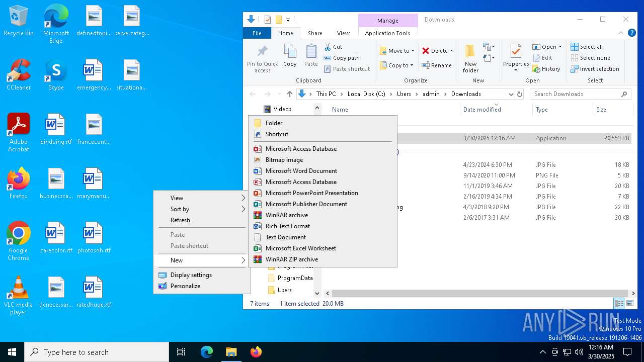This screenshot has height=362, width=644.
Task: Create a new Microsoft Word Document
Action: click(x=323, y=171)
